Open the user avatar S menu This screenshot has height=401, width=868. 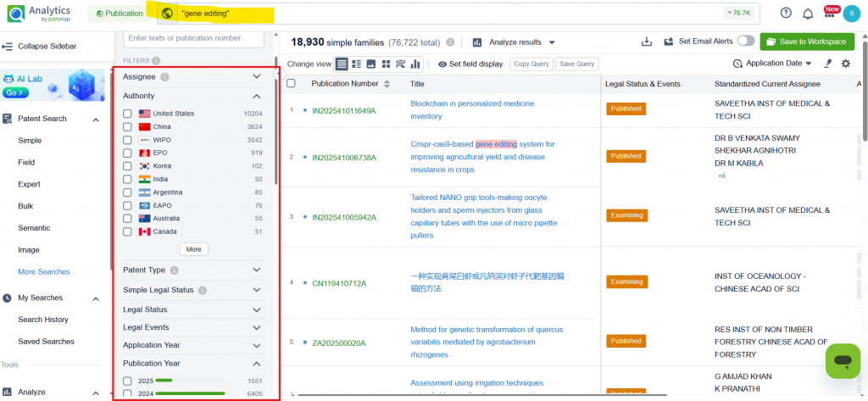tap(851, 14)
